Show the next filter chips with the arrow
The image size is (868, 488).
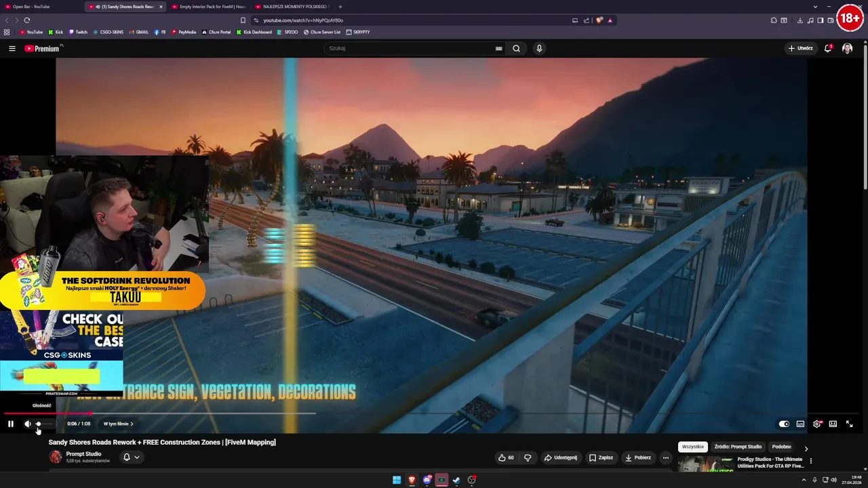(x=806, y=448)
